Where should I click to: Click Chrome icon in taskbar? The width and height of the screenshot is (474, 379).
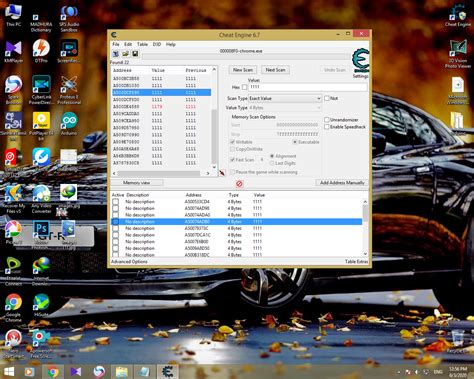(x=53, y=371)
